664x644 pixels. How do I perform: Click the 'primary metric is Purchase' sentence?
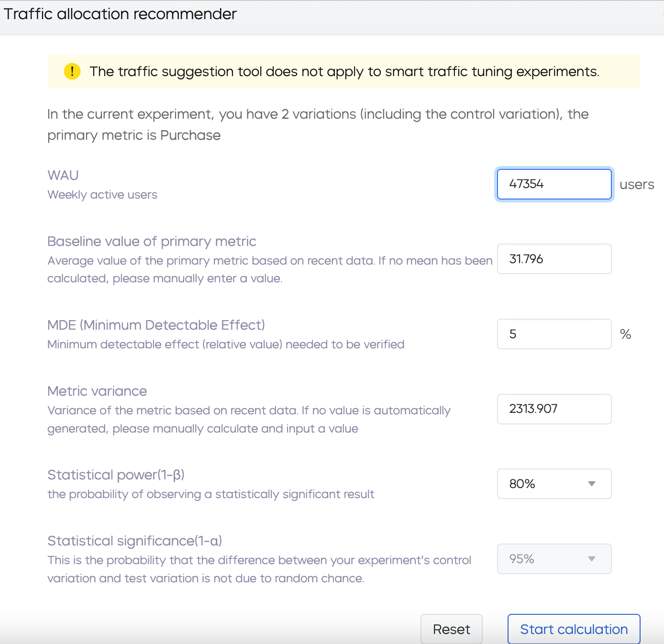tap(134, 135)
